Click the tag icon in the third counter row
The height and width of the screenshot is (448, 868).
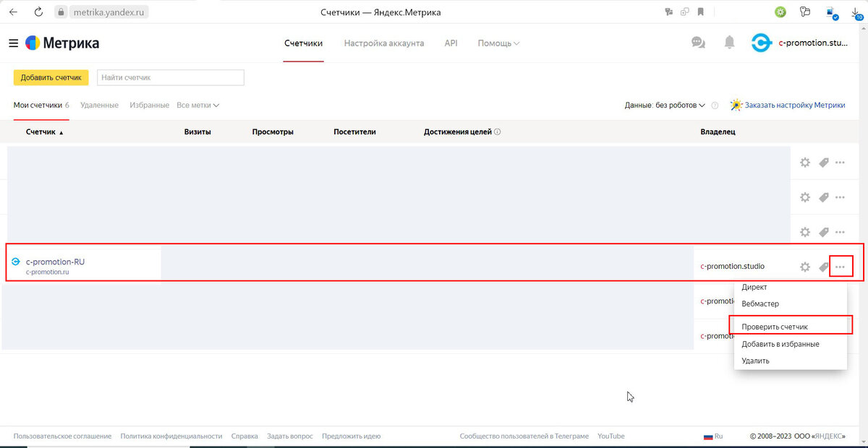(x=823, y=232)
